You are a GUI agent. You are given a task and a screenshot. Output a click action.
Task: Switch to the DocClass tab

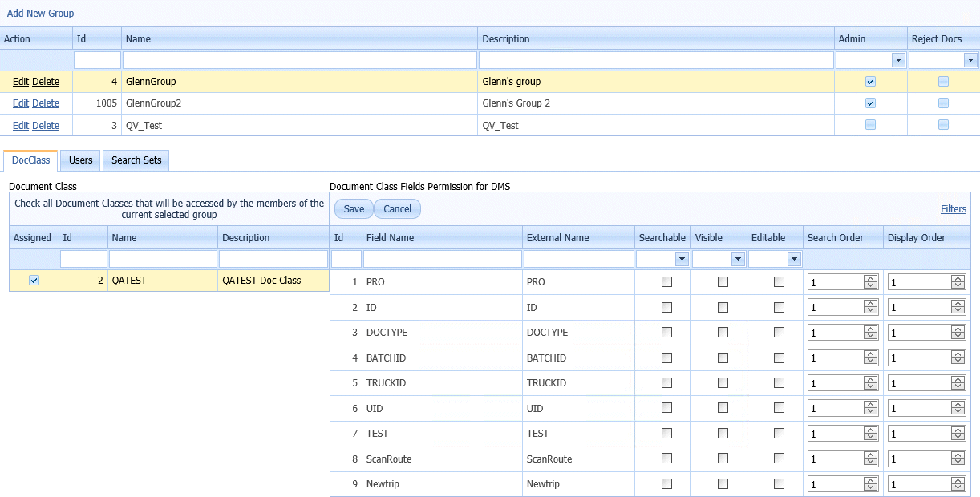pos(31,160)
